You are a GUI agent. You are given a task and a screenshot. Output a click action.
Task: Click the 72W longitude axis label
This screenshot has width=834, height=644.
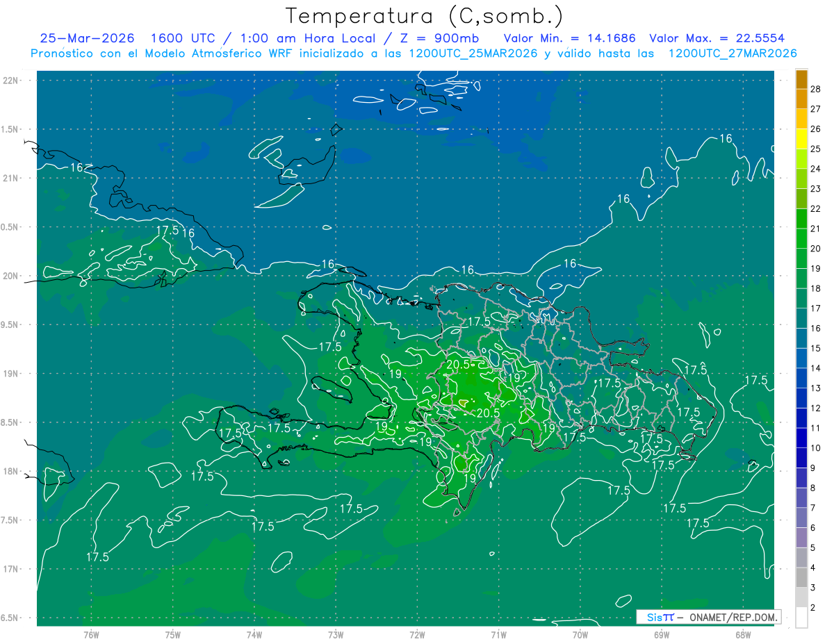tap(417, 635)
